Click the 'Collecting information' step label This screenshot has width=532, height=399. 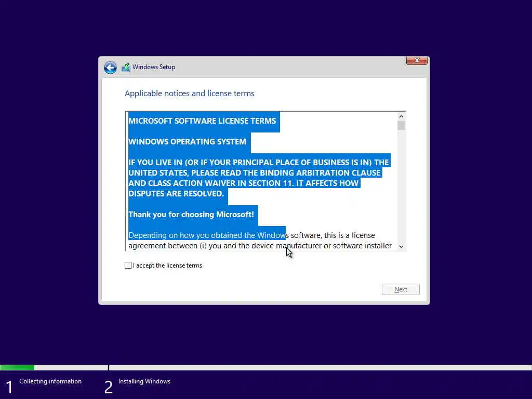50,381
